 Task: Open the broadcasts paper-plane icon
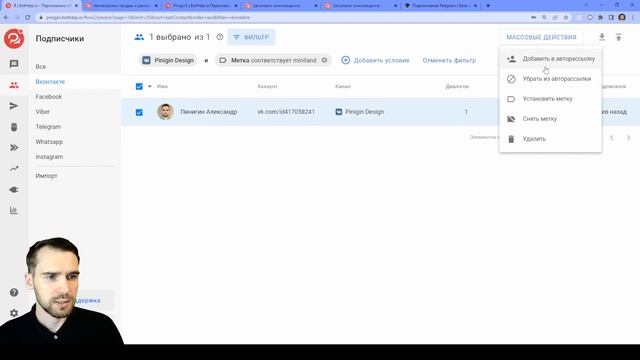(14, 106)
